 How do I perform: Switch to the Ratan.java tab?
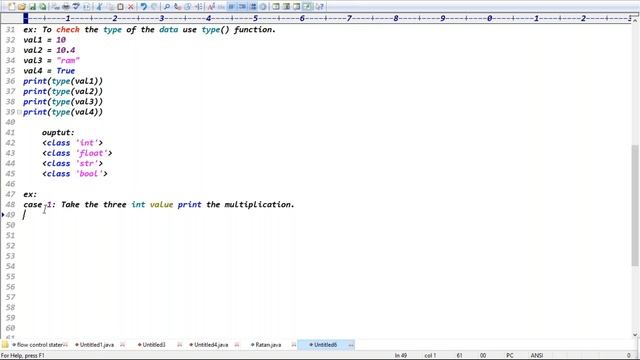point(268,345)
